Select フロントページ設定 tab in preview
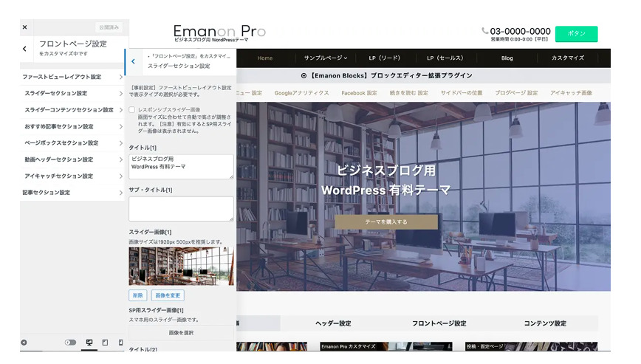641x364 pixels. click(439, 323)
